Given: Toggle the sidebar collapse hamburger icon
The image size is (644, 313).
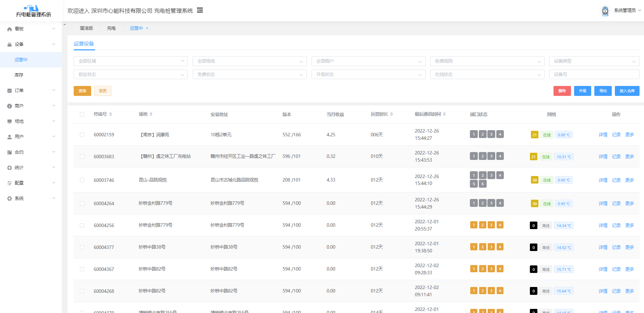Looking at the screenshot, I should (200, 10).
